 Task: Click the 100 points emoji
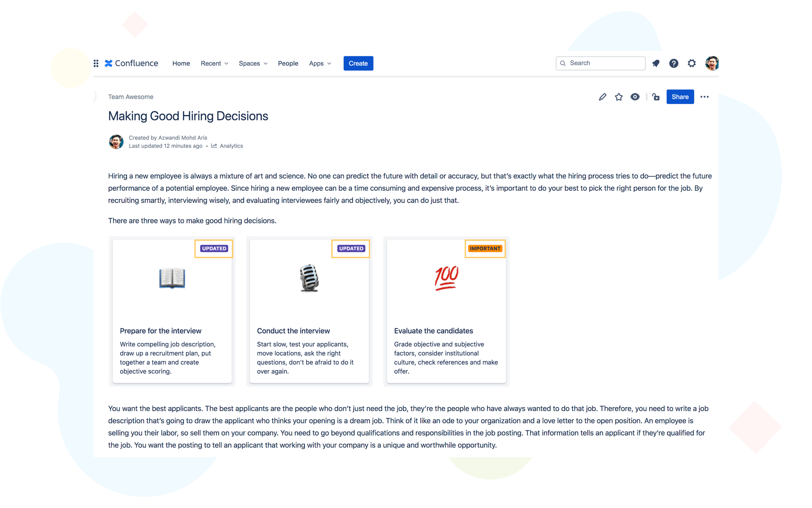tap(446, 278)
